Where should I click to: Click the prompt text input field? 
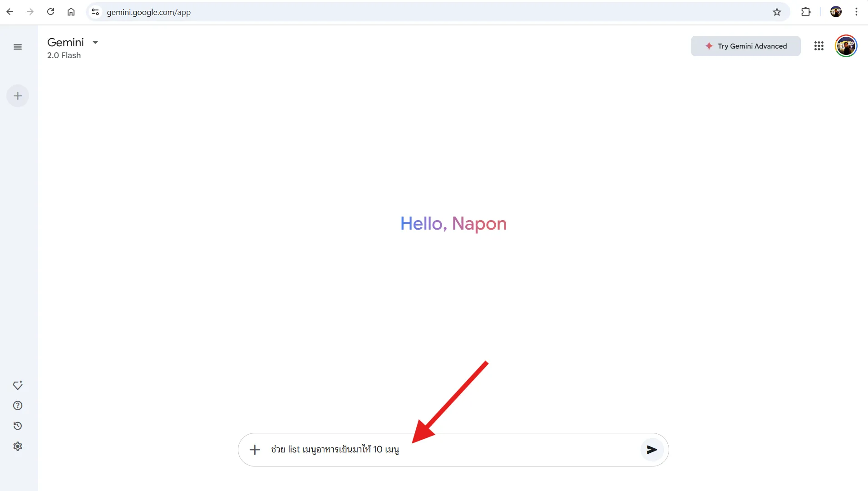tap(454, 450)
